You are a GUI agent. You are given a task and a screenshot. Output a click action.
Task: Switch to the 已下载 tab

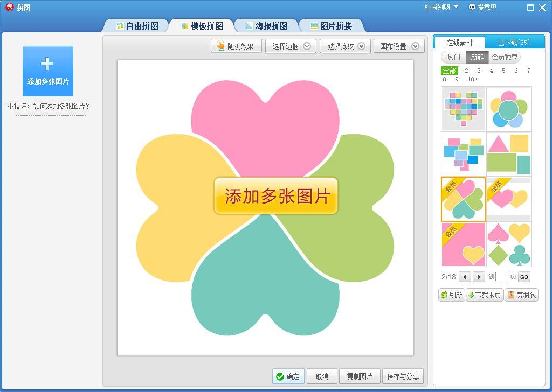click(x=514, y=42)
